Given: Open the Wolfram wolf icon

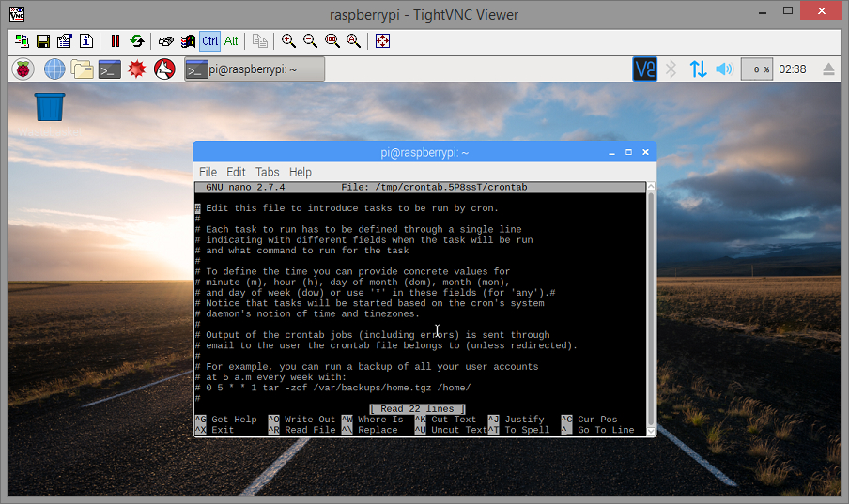Looking at the screenshot, I should pos(164,69).
